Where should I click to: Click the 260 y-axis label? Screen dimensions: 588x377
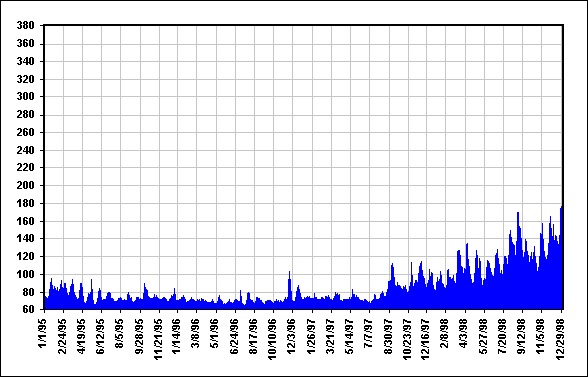coord(26,132)
